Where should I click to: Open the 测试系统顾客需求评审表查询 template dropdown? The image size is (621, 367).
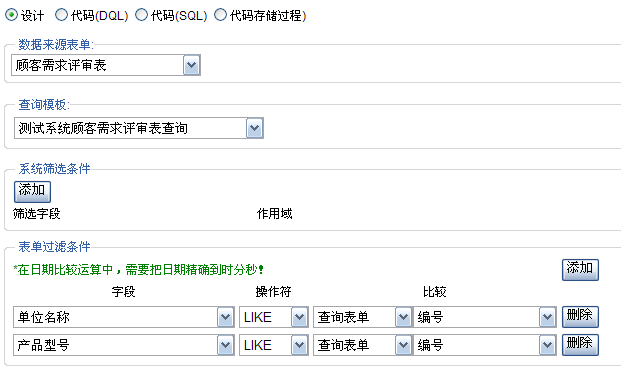point(139,128)
